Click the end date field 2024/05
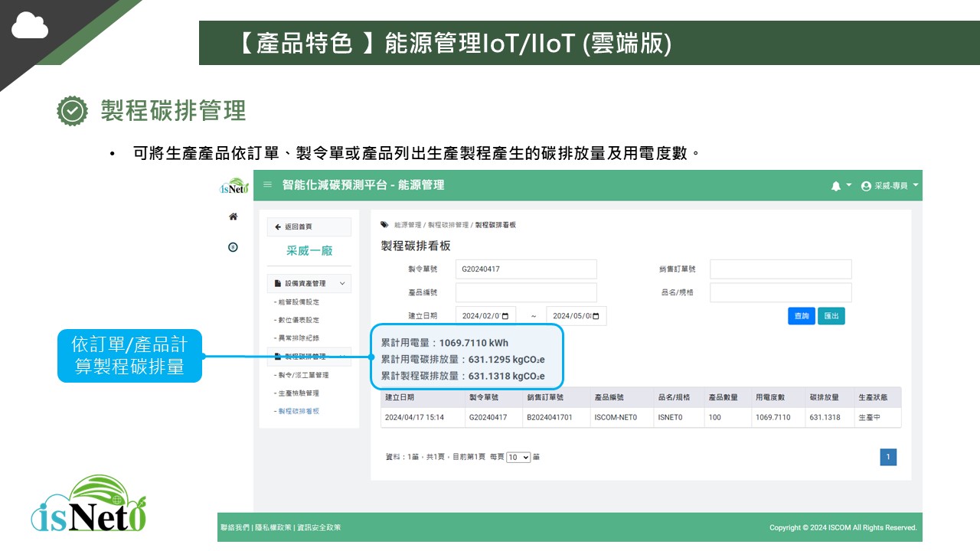Viewport: 980px width, 551px height. click(x=576, y=316)
